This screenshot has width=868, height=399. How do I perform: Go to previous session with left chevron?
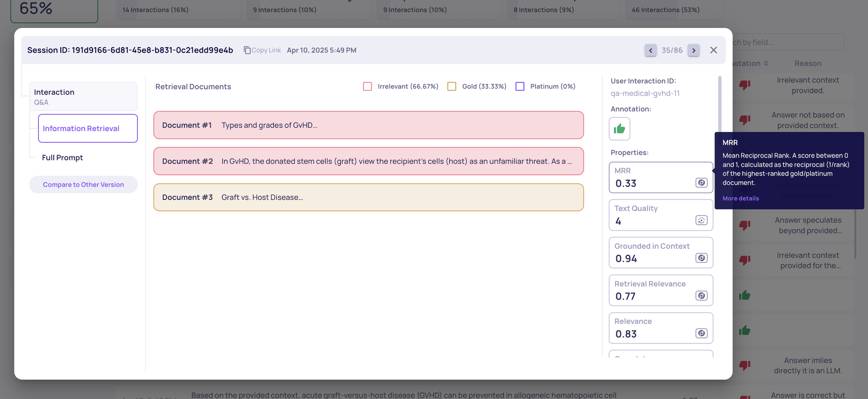click(650, 50)
